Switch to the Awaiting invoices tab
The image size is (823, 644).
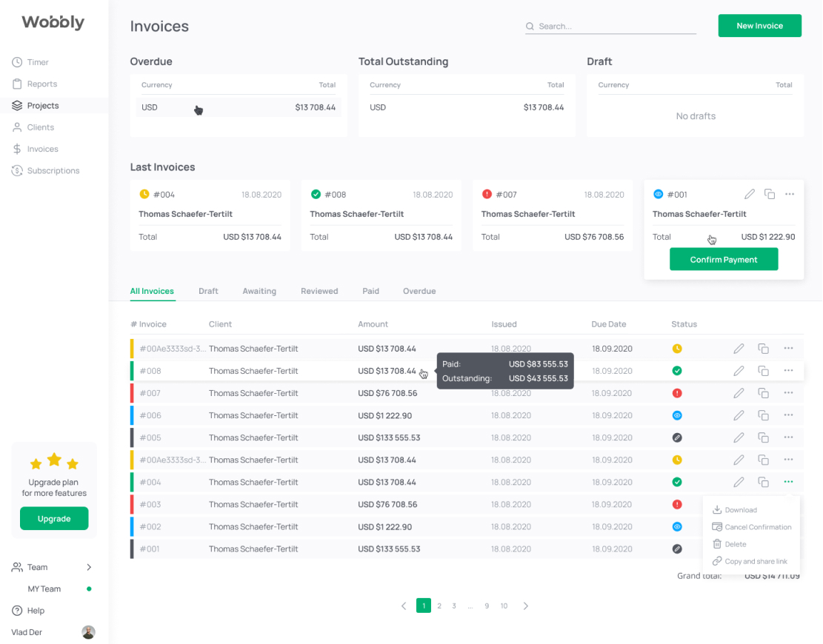pyautogui.click(x=259, y=291)
